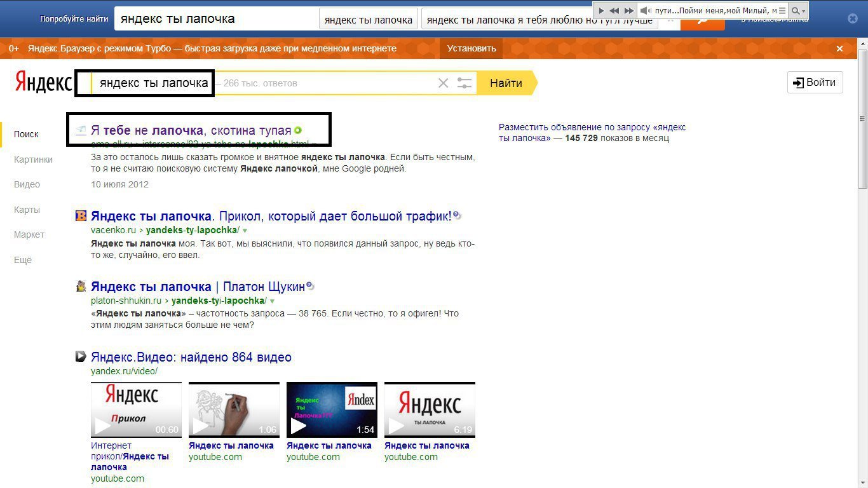Open the media widget playlist menu
The height and width of the screenshot is (488, 868).
coord(782,11)
